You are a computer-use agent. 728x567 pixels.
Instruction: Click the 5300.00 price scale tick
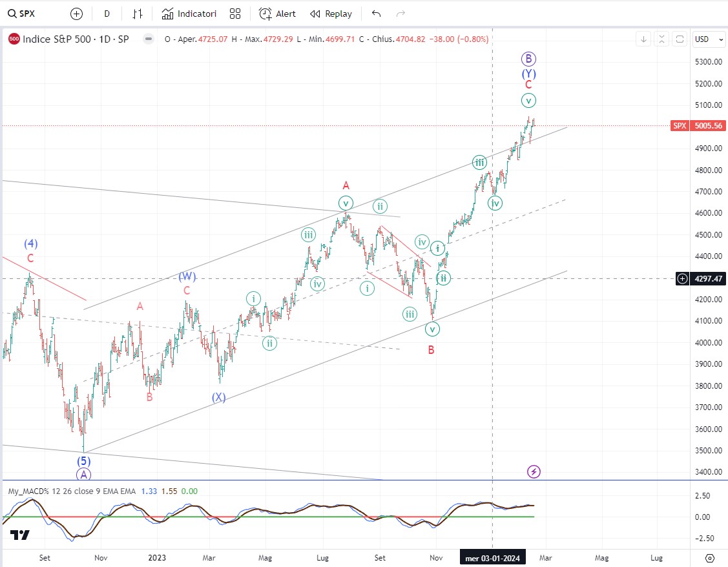709,62
